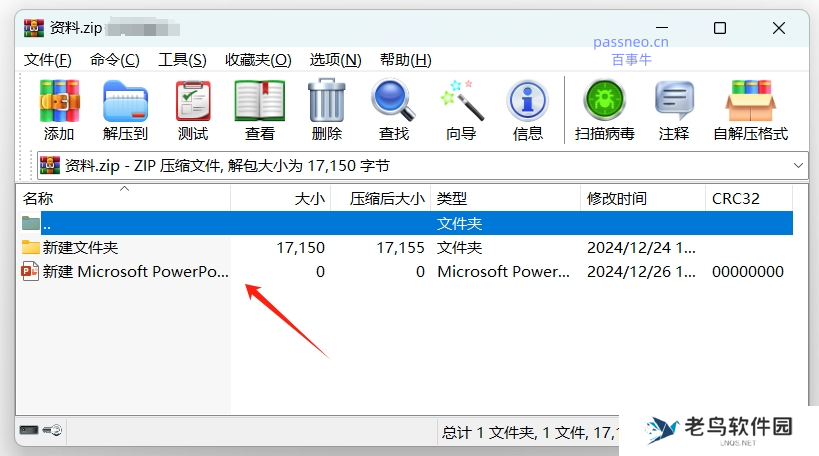
Task: Click the status bar total 总计 text
Action: [529, 432]
